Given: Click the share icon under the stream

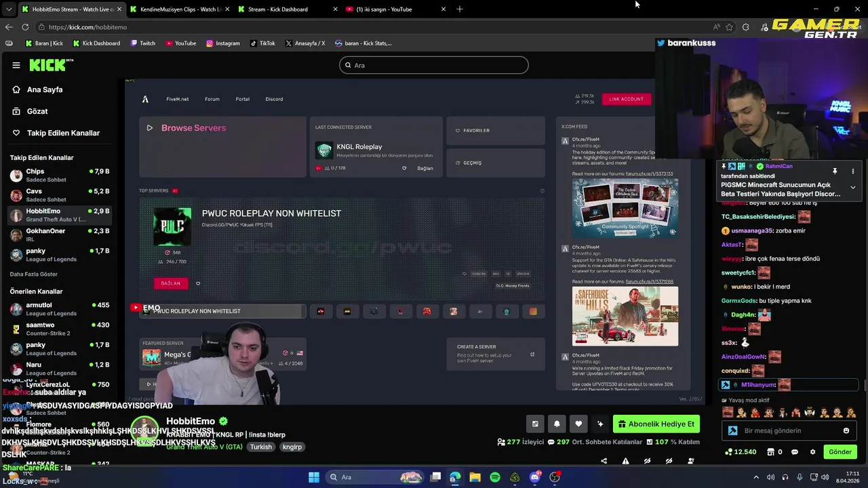Looking at the screenshot, I should 604,461.
